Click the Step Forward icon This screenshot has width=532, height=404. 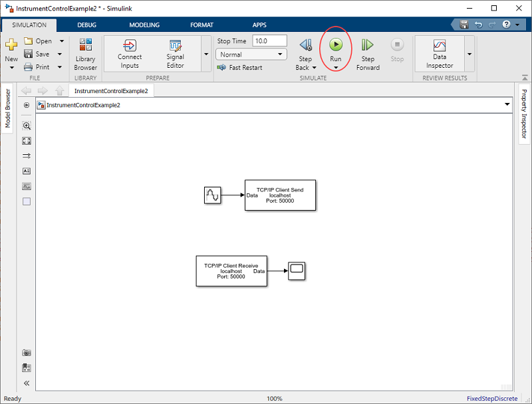coord(368,45)
